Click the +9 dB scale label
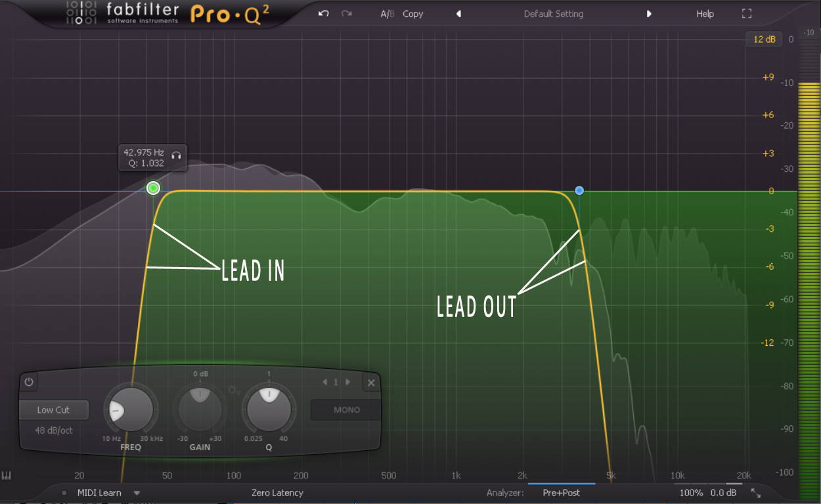This screenshot has height=504, width=821. (x=768, y=77)
